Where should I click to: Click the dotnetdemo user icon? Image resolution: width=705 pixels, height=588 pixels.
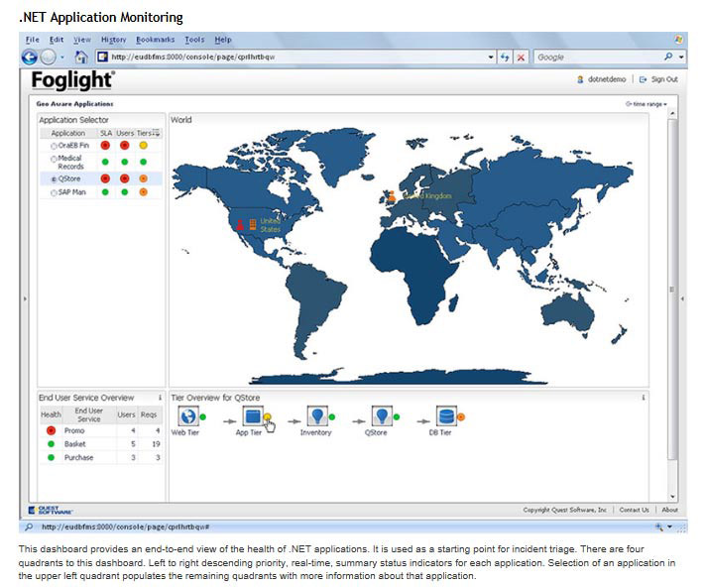coord(580,79)
